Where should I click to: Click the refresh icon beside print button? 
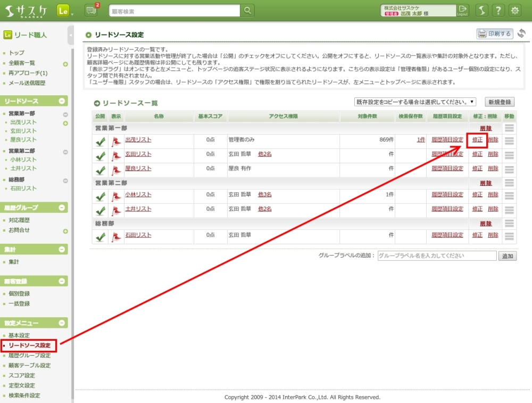521,34
